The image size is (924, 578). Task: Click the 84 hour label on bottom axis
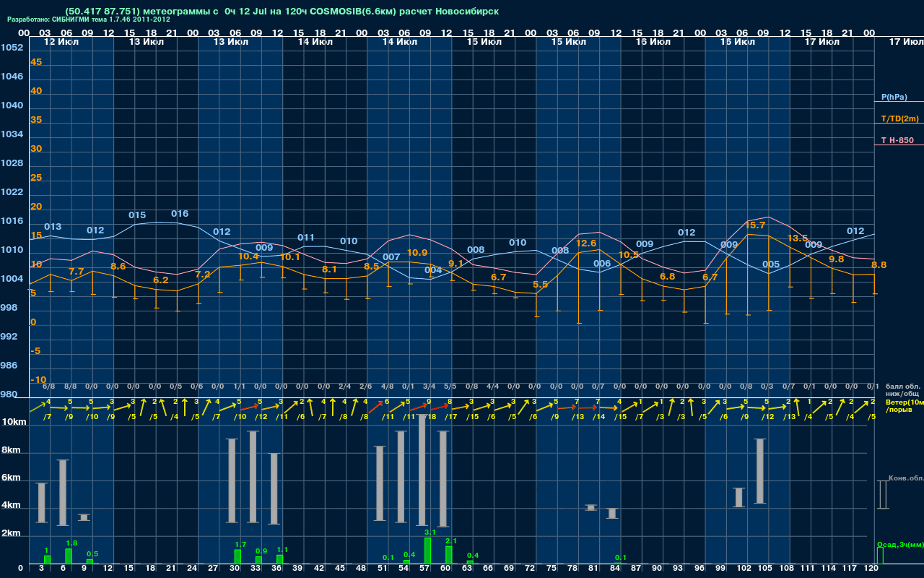point(615,569)
